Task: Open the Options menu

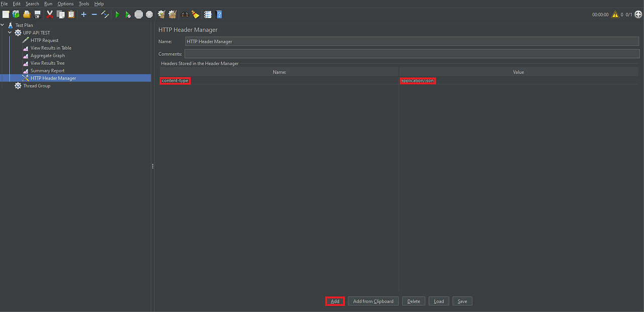Action: (65, 4)
